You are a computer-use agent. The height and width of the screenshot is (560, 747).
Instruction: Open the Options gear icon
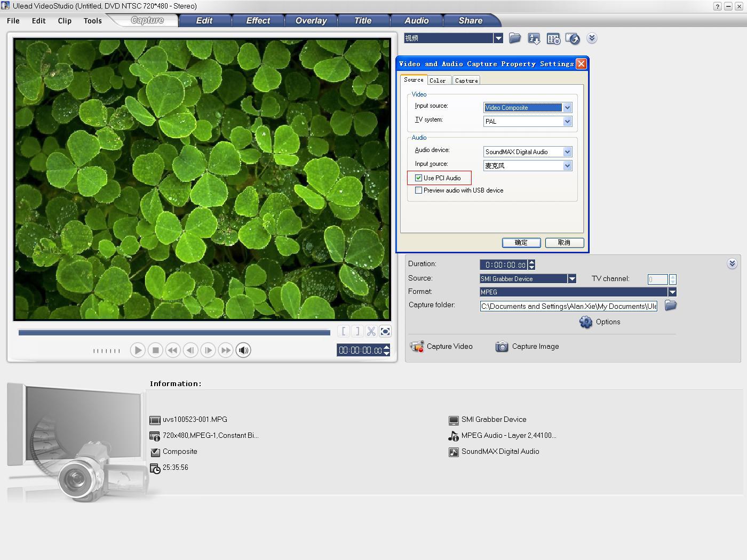pos(586,322)
